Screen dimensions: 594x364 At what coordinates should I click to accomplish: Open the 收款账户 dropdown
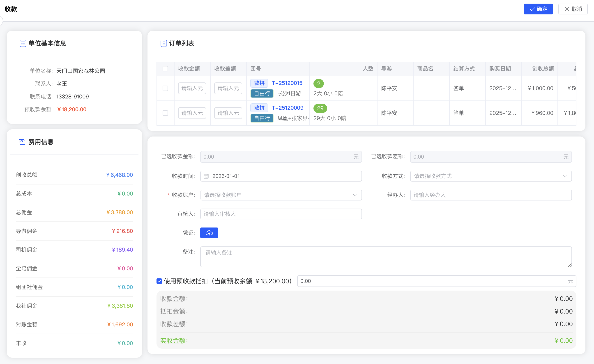(281, 195)
